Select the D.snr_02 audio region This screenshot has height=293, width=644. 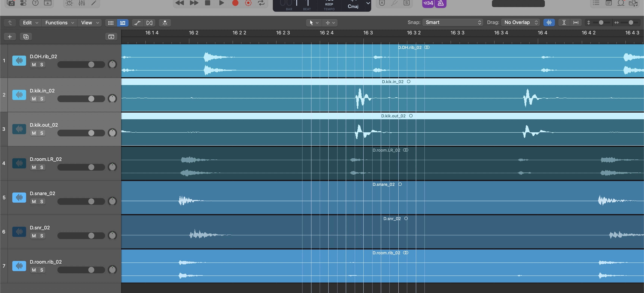coord(383,232)
